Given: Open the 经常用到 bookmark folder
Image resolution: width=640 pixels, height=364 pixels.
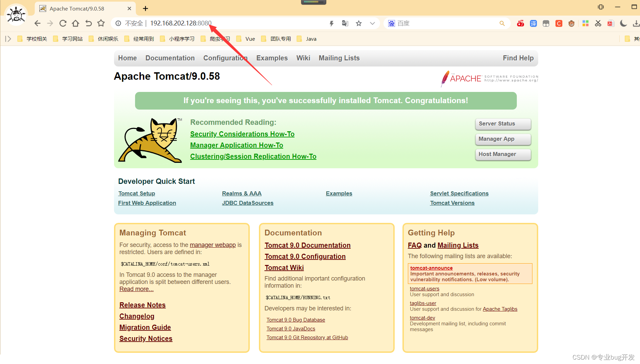Looking at the screenshot, I should click(139, 39).
